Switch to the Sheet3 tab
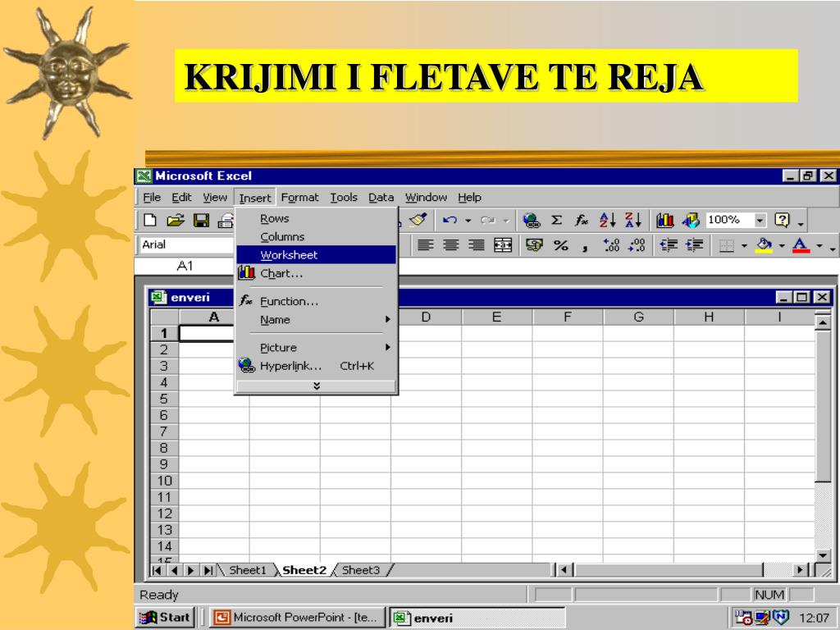Screen dimensions: 840x630 coord(361,570)
